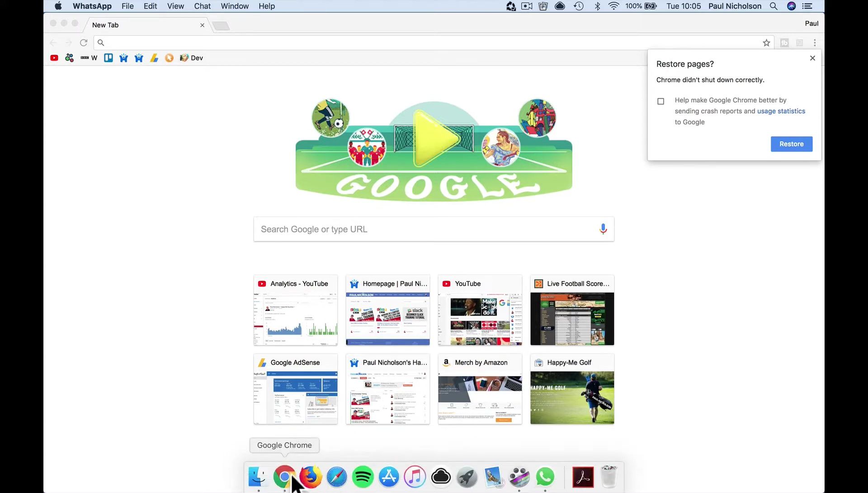Click the Search Google or type URL box
The image size is (868, 493).
click(434, 229)
